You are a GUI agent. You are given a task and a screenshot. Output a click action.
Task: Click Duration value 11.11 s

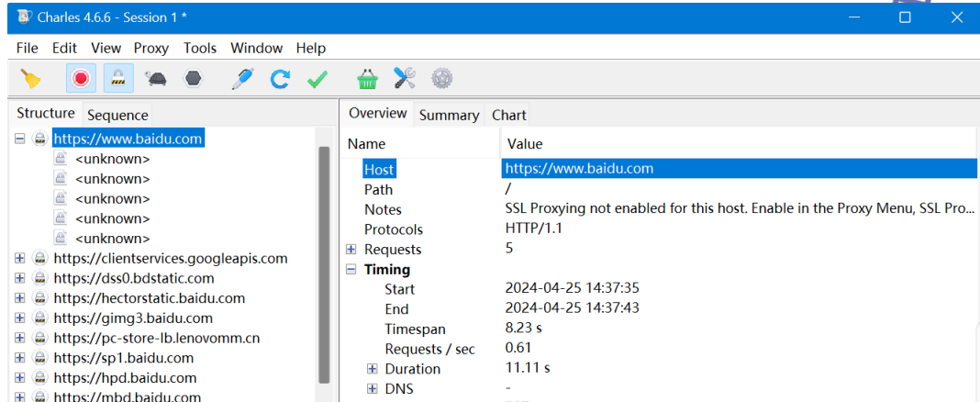528,368
